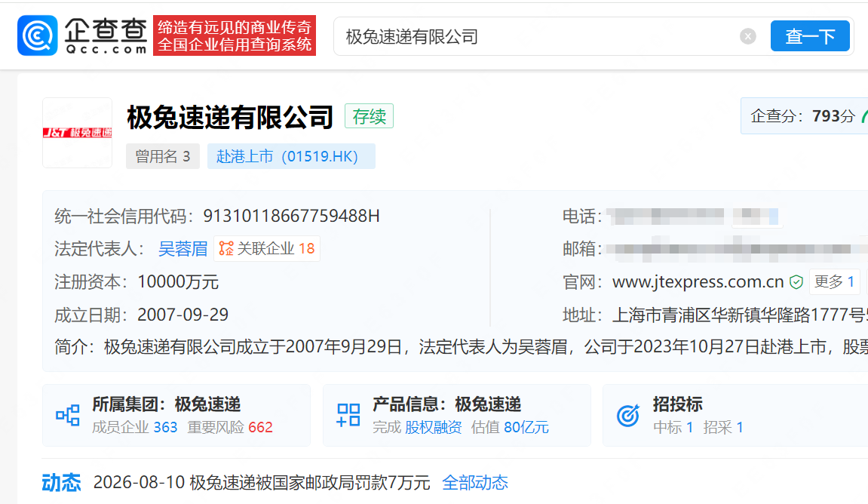Click the 查一下 search button
Viewport: 868px width, 504px height.
pyautogui.click(x=810, y=36)
